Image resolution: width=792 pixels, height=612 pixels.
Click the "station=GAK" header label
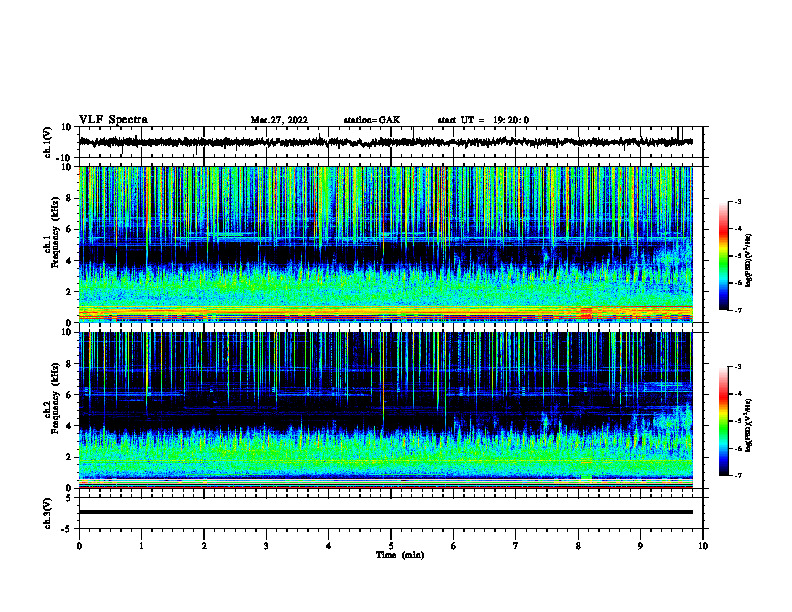click(x=372, y=120)
